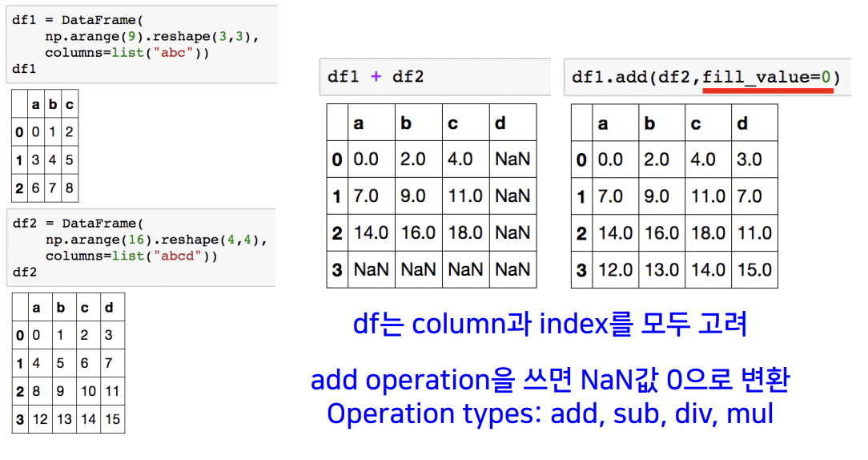Select the df1.add(df2,fill_value=0) code cell
The image size is (868, 460).
(708, 77)
